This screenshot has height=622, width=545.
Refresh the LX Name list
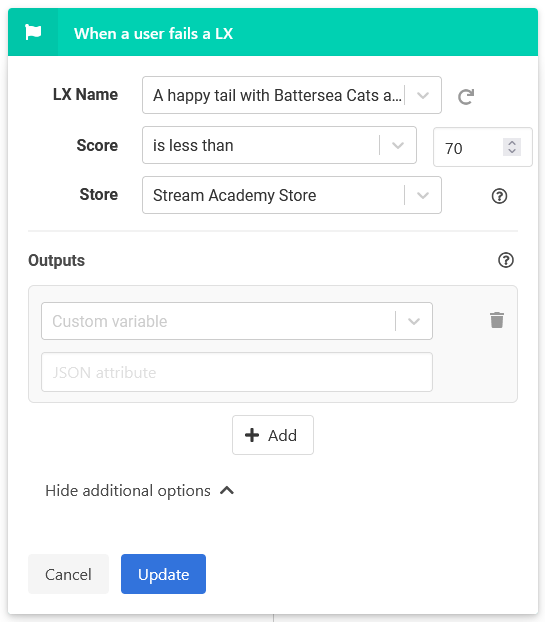(x=466, y=96)
